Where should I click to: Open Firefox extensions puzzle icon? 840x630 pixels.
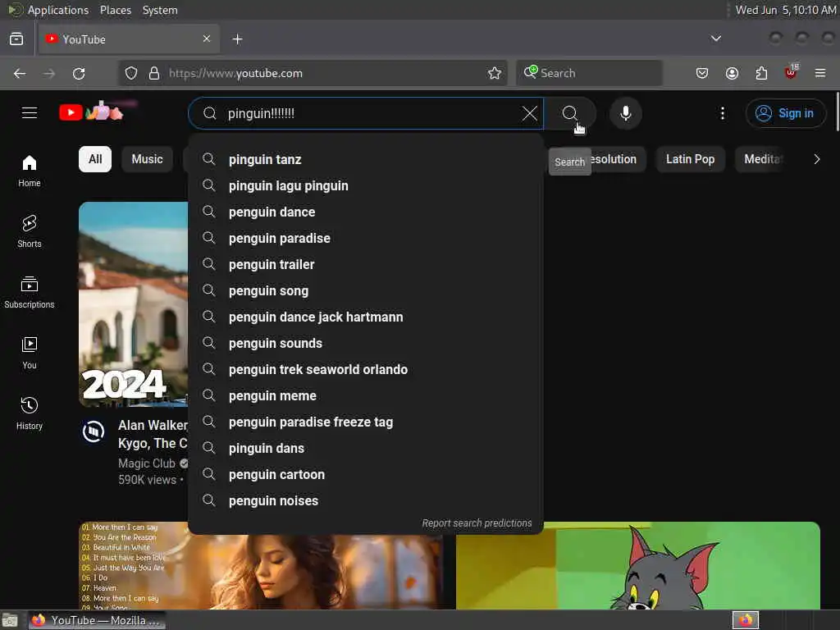pos(761,73)
